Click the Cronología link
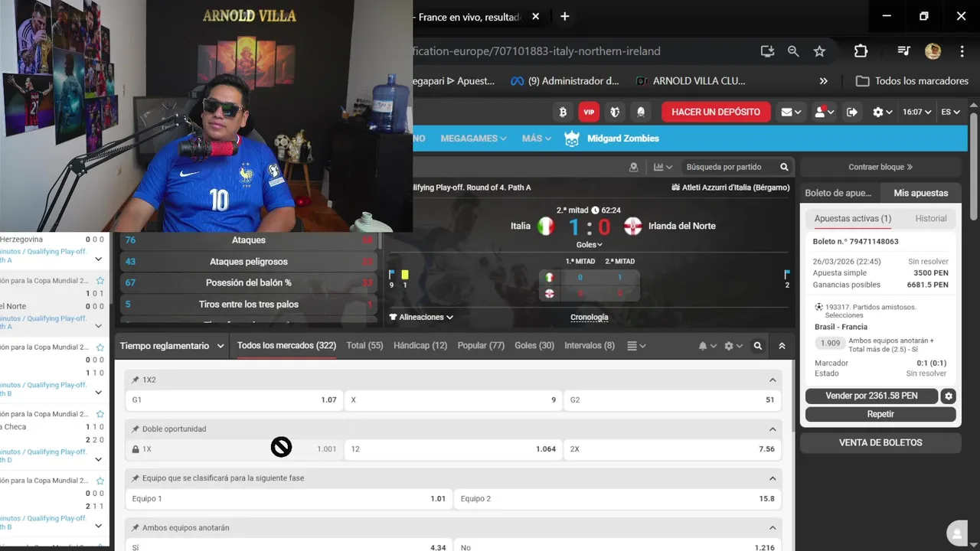Viewport: 980px width, 551px height. coord(590,317)
